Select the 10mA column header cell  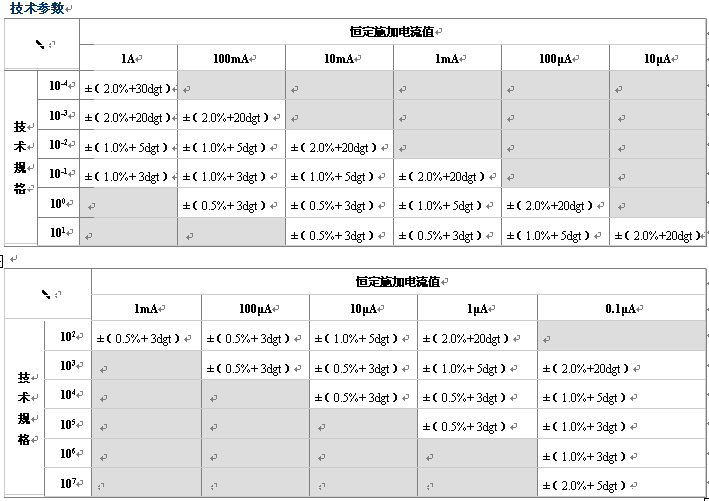(x=339, y=59)
